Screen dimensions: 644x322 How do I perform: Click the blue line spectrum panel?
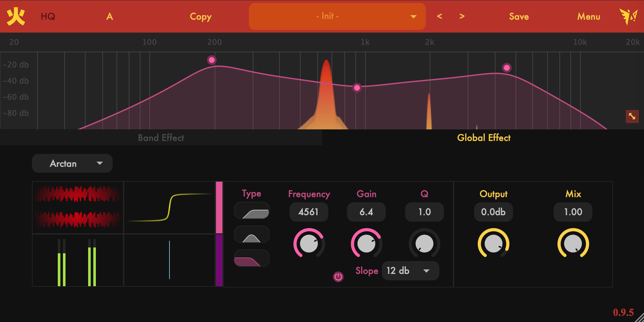pyautogui.click(x=169, y=261)
